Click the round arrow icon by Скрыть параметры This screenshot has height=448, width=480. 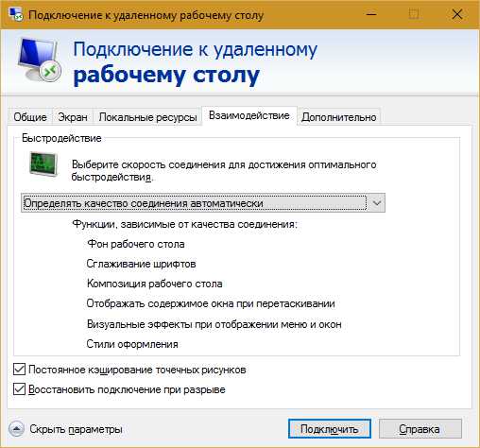point(16,429)
